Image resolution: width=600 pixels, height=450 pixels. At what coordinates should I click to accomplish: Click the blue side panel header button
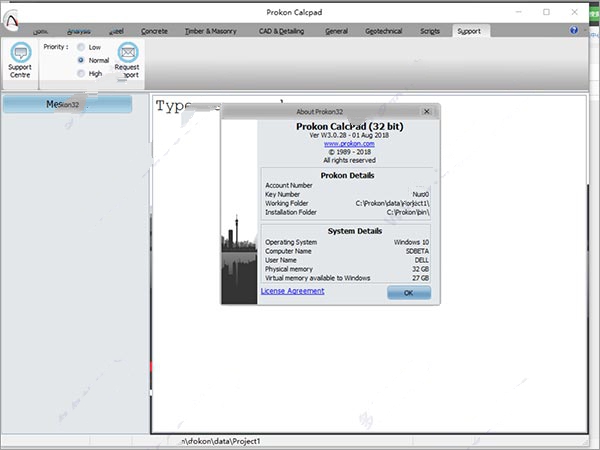[x=67, y=104]
